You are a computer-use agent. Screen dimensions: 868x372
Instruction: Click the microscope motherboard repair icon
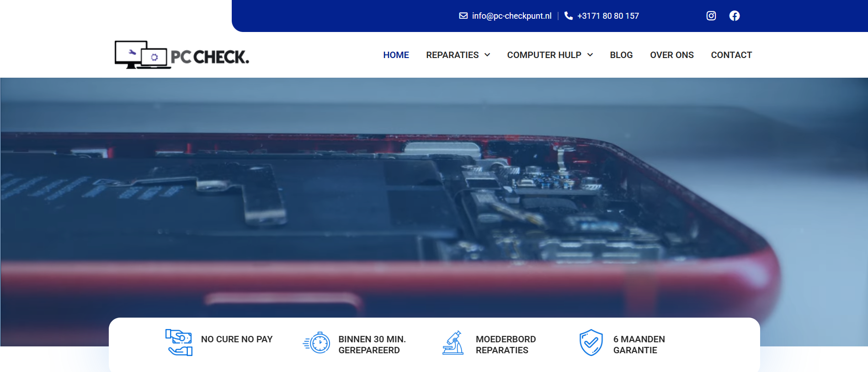pyautogui.click(x=453, y=343)
